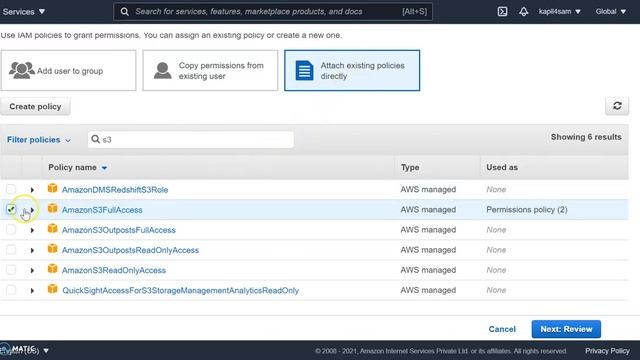Click the AmazonS3OutpostsFullAccess policy box icon

click(52, 228)
